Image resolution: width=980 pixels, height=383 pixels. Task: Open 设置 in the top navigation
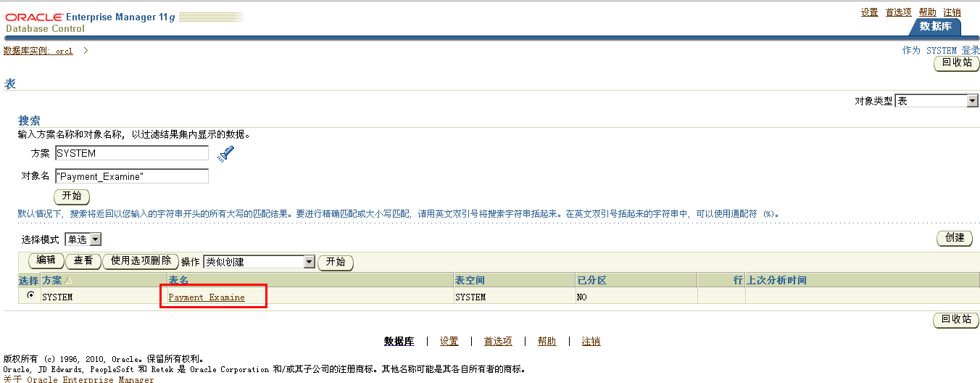(x=870, y=12)
